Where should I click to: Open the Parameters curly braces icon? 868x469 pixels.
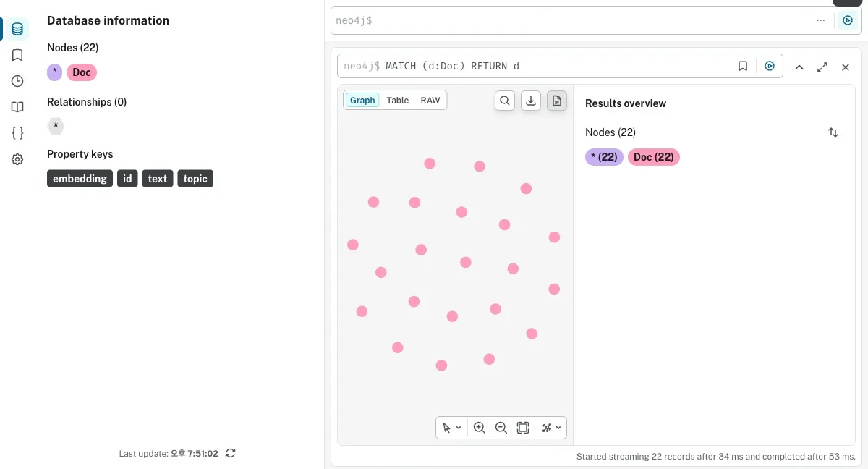click(17, 133)
